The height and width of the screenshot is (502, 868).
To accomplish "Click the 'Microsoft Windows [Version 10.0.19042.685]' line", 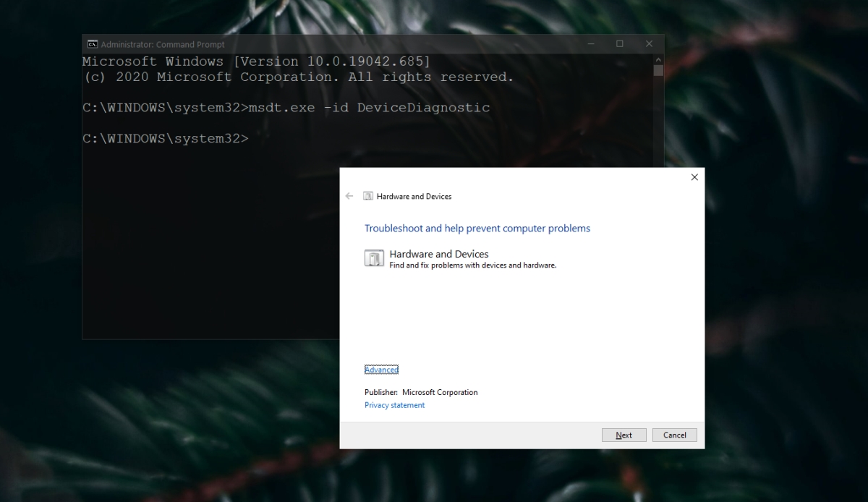I will point(256,61).
